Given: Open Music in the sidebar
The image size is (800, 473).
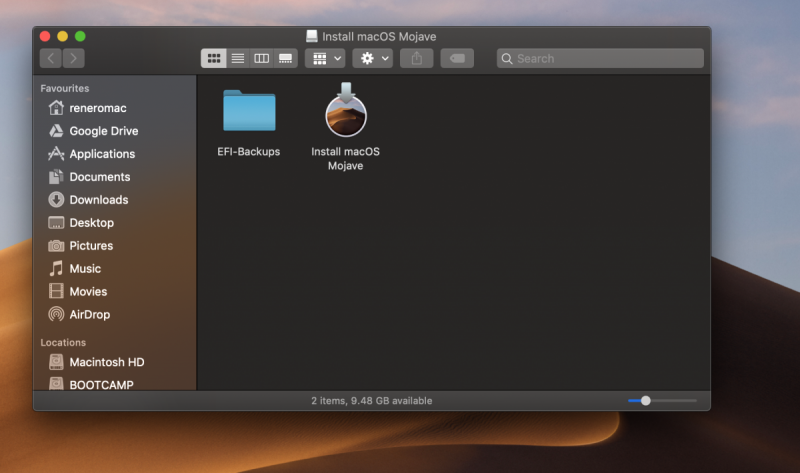Looking at the screenshot, I should click(x=116, y=269).
